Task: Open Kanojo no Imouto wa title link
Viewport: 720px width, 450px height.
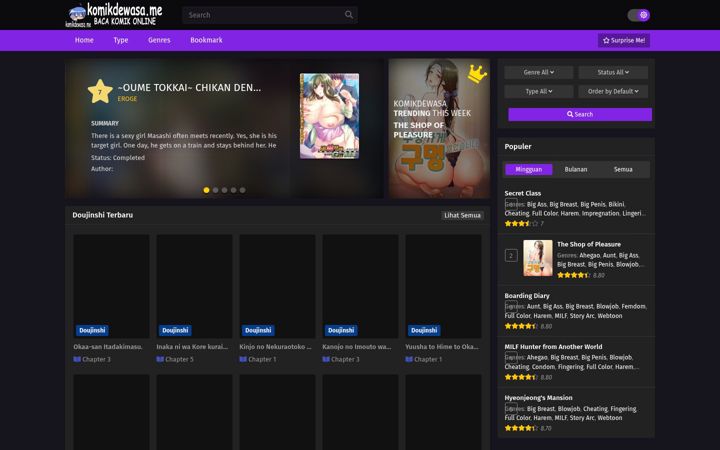Action: [357, 347]
